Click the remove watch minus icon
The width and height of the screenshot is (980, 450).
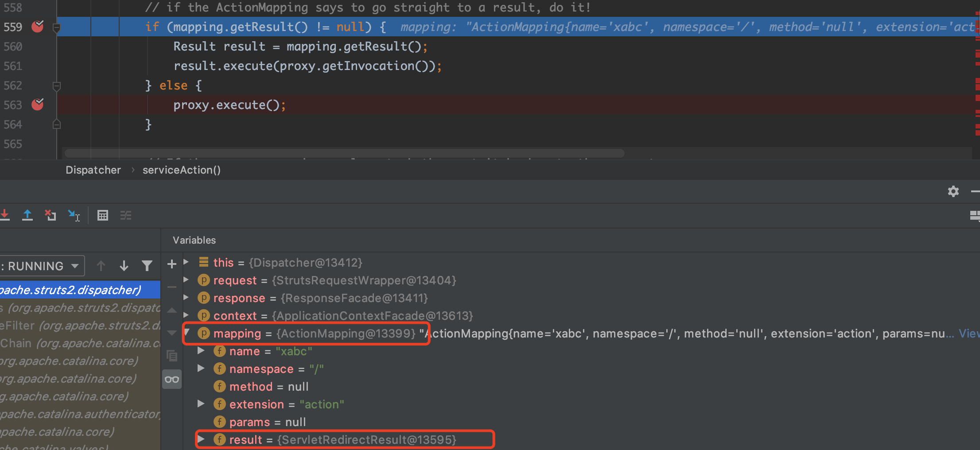172,287
